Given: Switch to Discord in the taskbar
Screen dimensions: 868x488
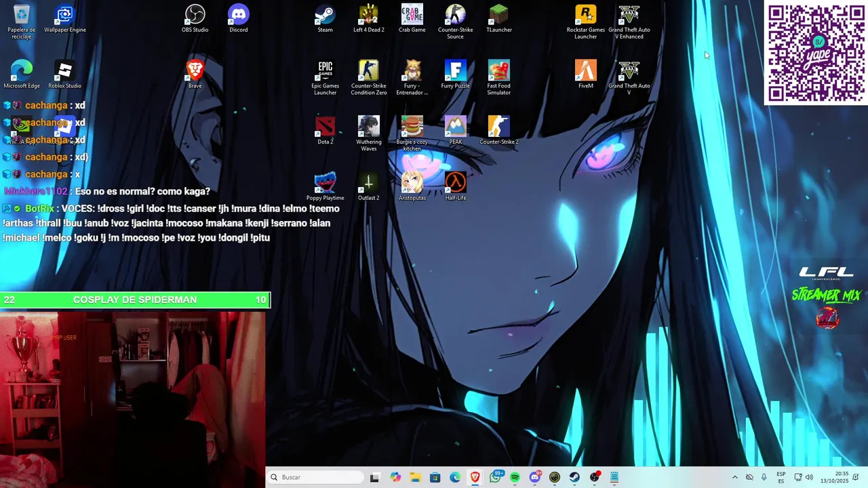Looking at the screenshot, I should (535, 477).
